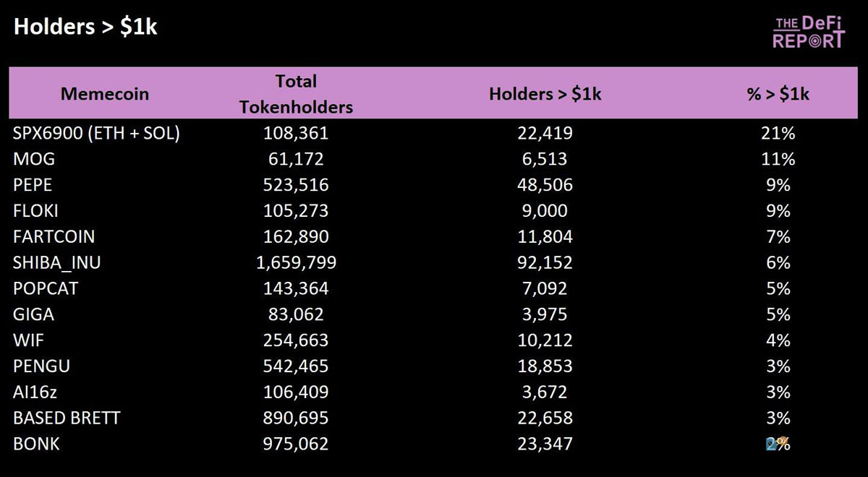The width and height of the screenshot is (868, 477).
Task: Click PENGU's 18,853 holders value
Action: point(547,366)
